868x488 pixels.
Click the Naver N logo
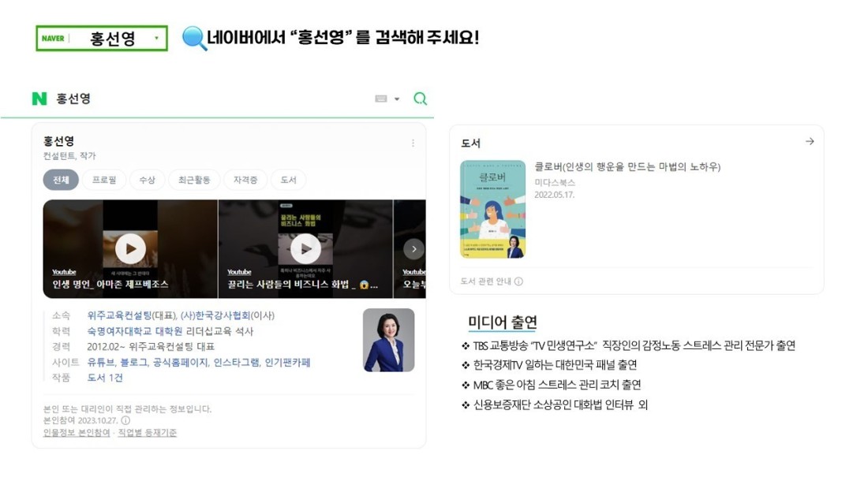tap(39, 99)
